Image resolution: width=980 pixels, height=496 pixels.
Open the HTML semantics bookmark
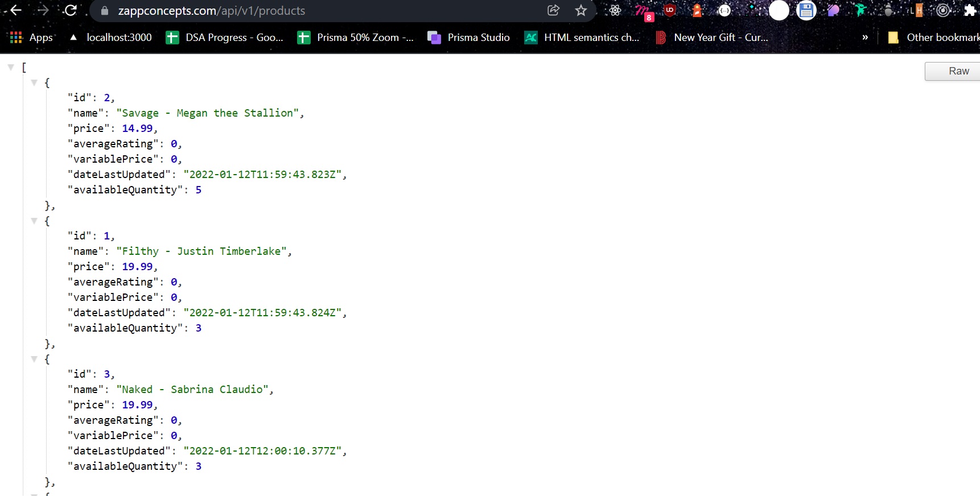582,38
